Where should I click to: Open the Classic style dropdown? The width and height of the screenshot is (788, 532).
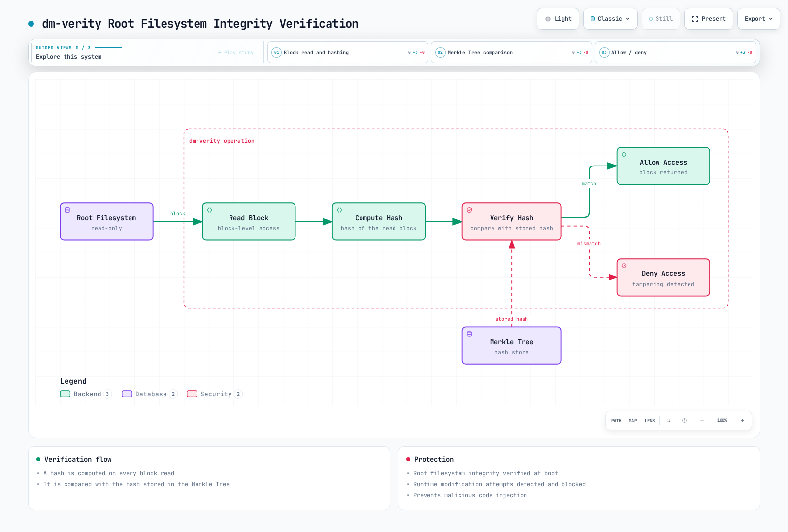click(610, 19)
